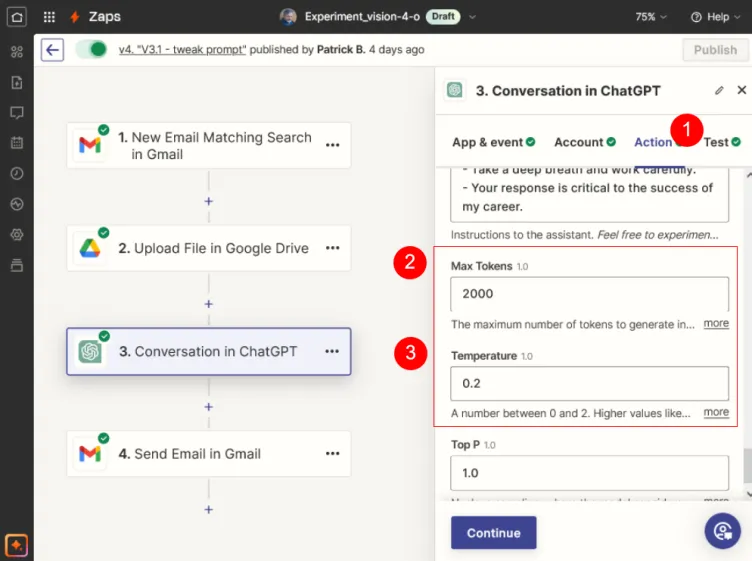Expand the zap name dropdown chevron
The width and height of the screenshot is (752, 561).
472,17
